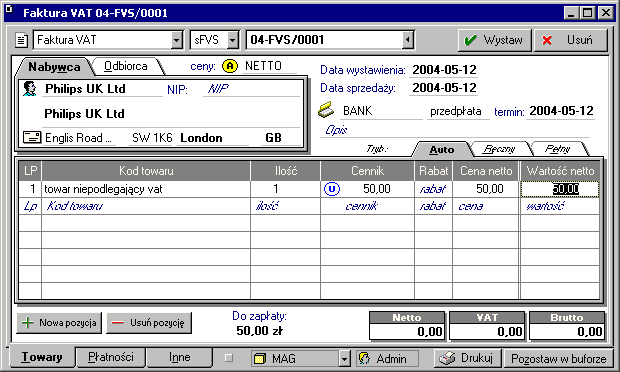
Task: Click the rabat cell in row 1
Action: tap(433, 189)
